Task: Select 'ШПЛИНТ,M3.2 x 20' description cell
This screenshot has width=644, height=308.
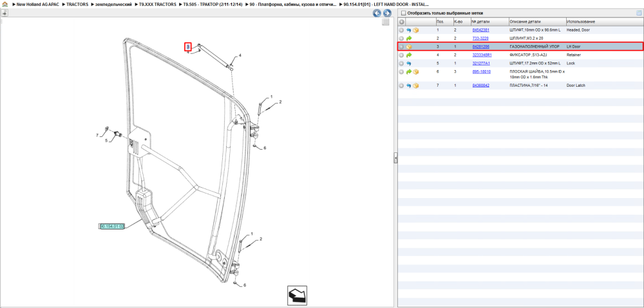Action: pyautogui.click(x=527, y=38)
